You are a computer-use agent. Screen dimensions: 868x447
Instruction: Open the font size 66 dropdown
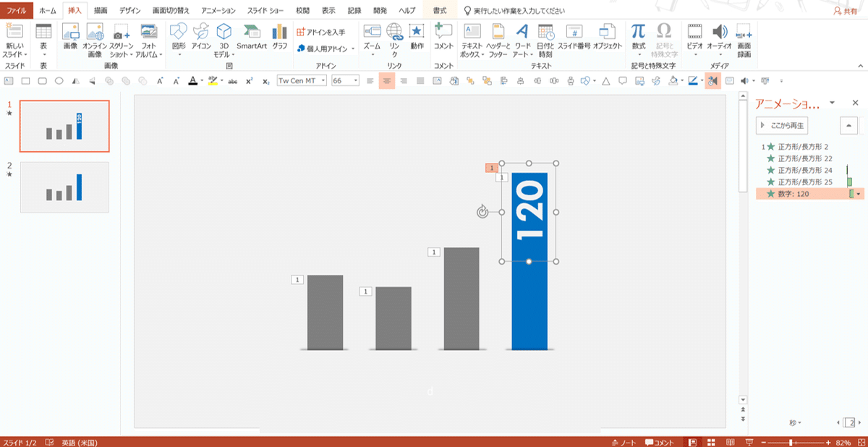[355, 81]
